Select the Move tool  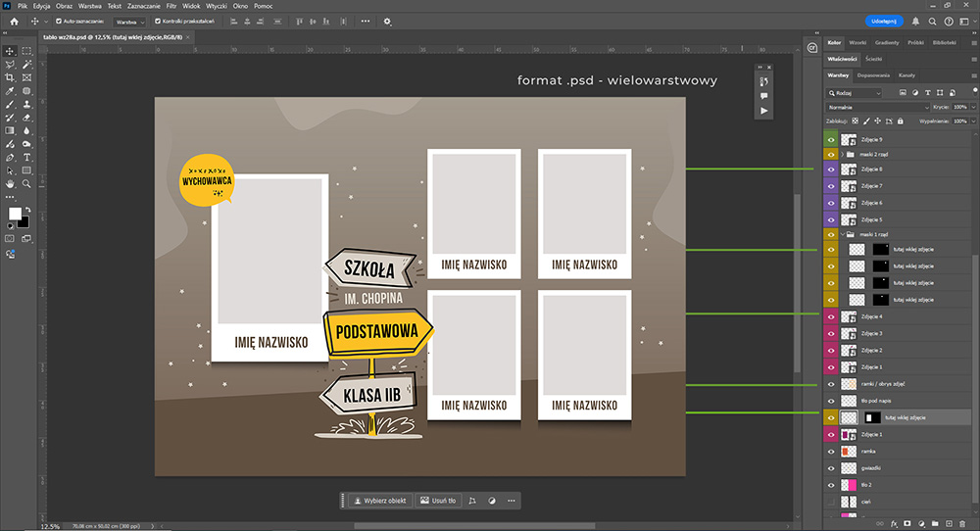pyautogui.click(x=10, y=51)
